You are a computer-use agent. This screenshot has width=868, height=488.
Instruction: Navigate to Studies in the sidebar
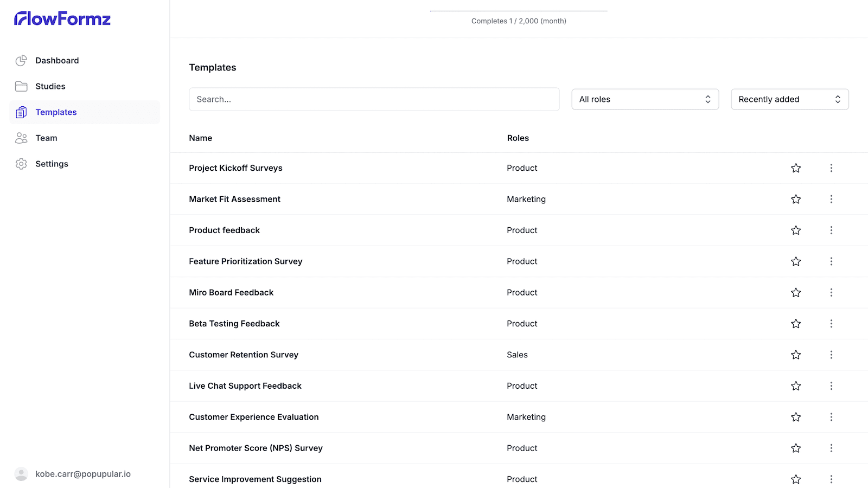coord(50,86)
